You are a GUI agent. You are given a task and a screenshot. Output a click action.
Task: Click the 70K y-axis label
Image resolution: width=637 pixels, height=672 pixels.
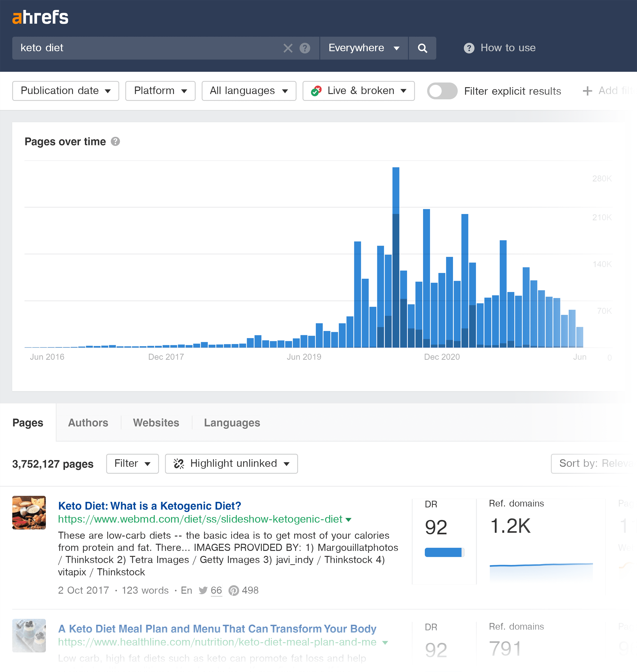tap(604, 311)
